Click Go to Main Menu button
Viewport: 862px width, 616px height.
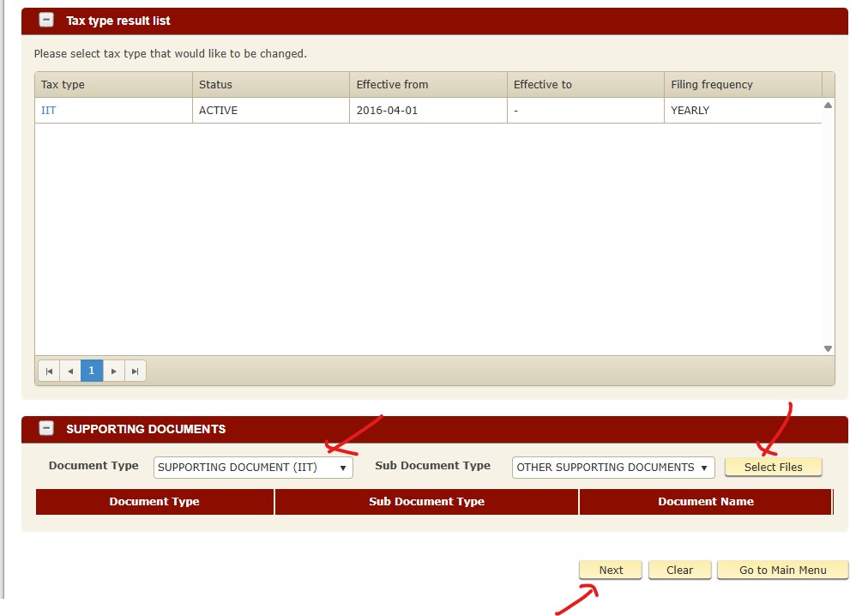click(x=782, y=571)
